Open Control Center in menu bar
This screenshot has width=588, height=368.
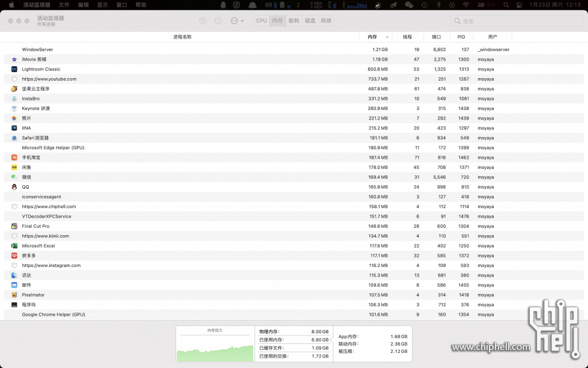click(x=520, y=5)
